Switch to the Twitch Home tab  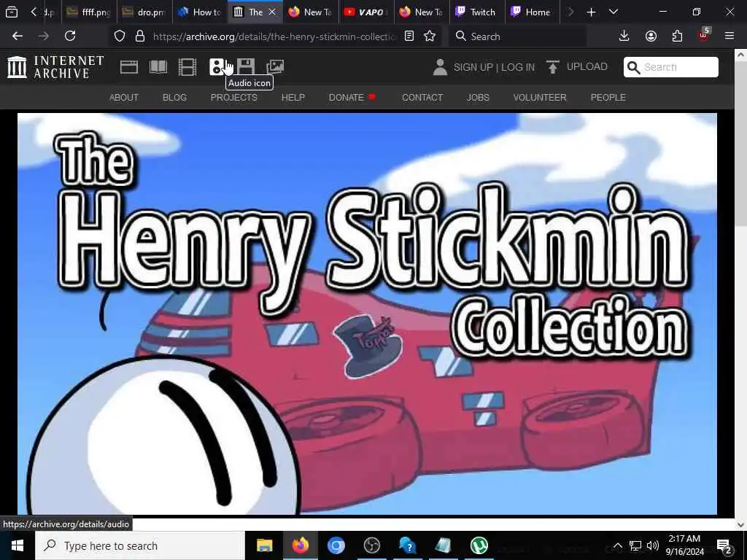(x=532, y=12)
